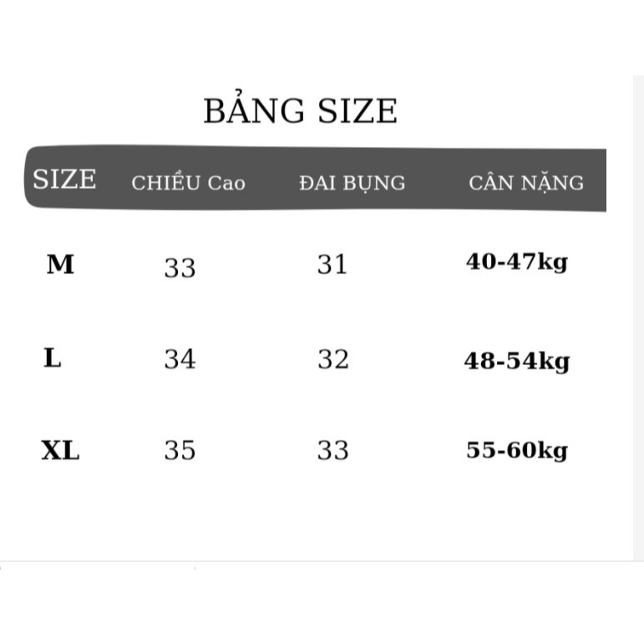Select the SIZE column header
644x644 pixels.
pos(64,179)
